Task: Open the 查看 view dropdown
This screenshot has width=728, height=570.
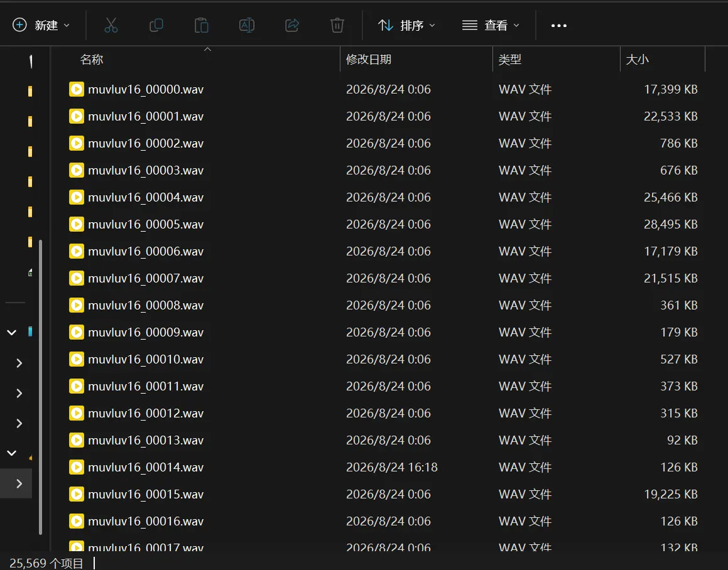Action: click(x=491, y=25)
